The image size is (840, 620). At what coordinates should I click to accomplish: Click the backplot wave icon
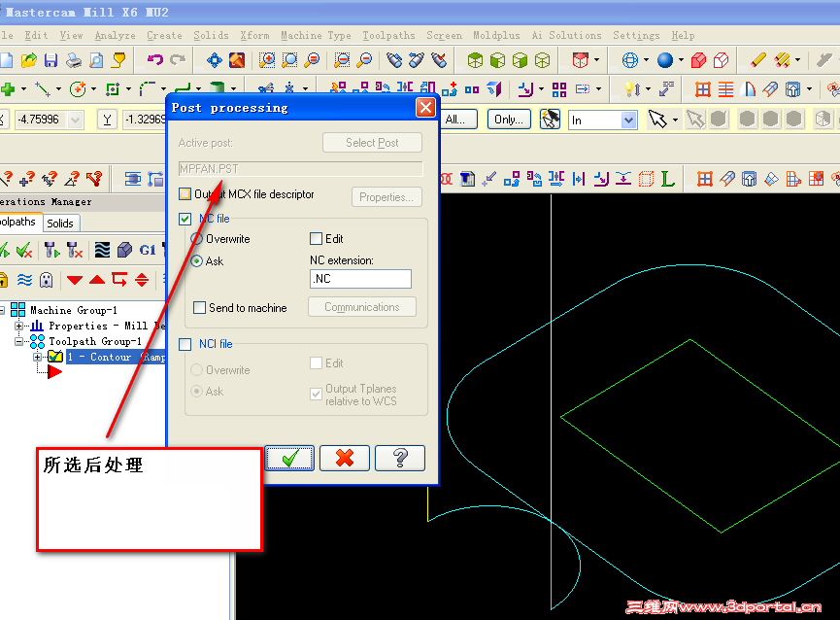[x=102, y=250]
